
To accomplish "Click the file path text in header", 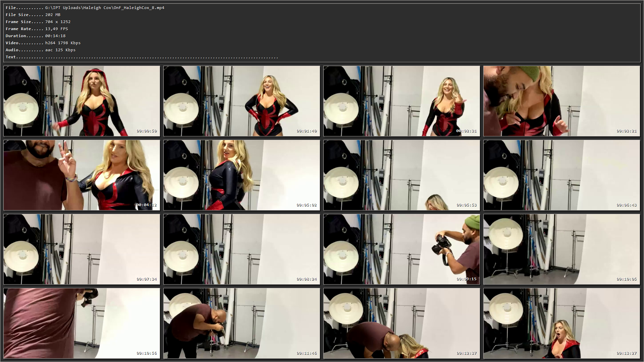I will point(105,8).
